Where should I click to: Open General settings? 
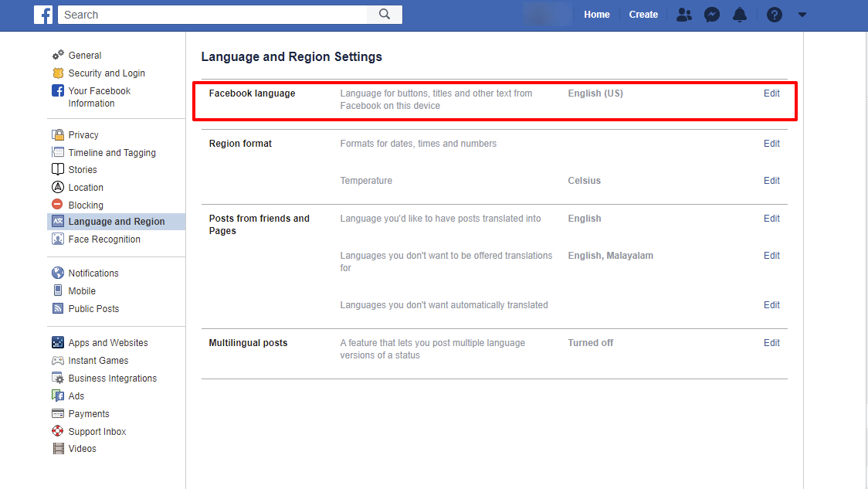pos(85,56)
